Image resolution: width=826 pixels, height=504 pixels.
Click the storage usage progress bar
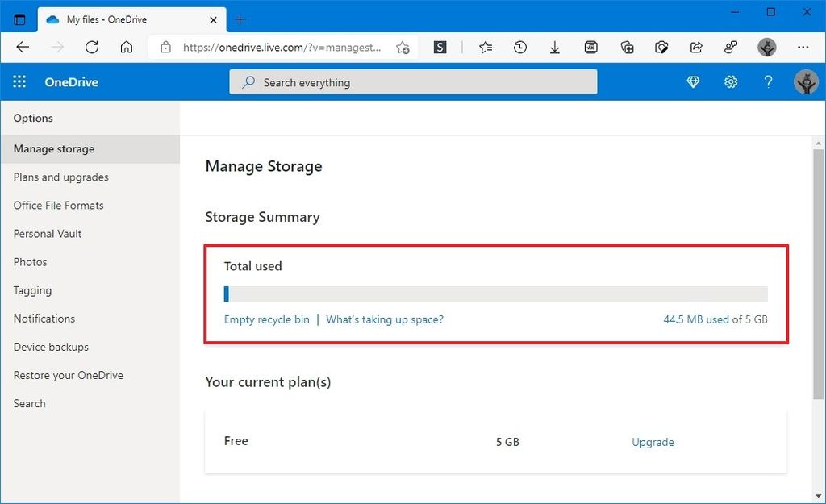point(496,293)
